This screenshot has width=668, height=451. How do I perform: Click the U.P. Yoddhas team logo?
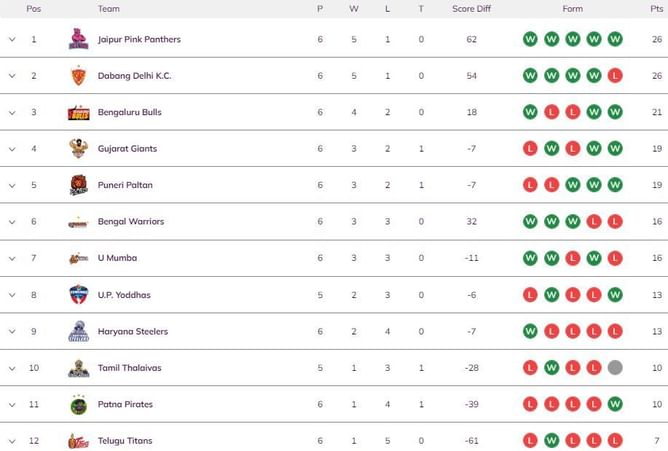(78, 295)
